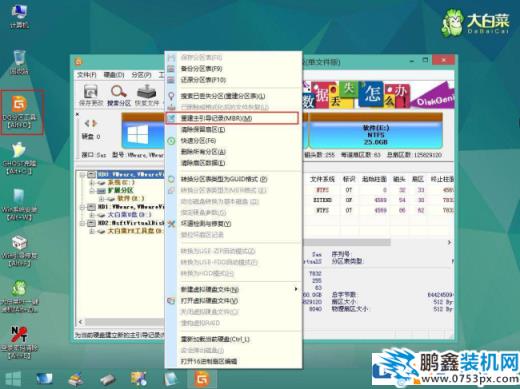
Task: Click the monitor icon on the taskbar
Action: (x=45, y=379)
